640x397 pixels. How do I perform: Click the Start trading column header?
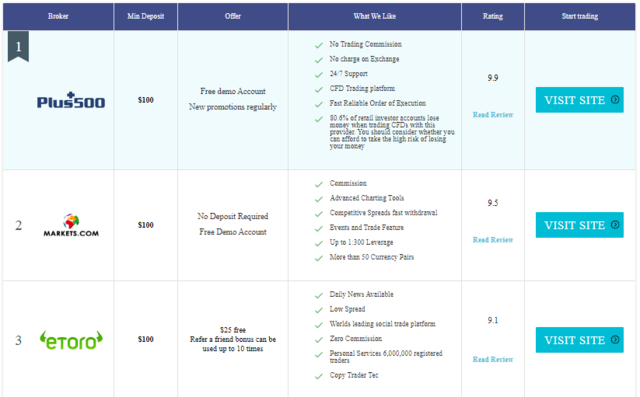pyautogui.click(x=580, y=16)
